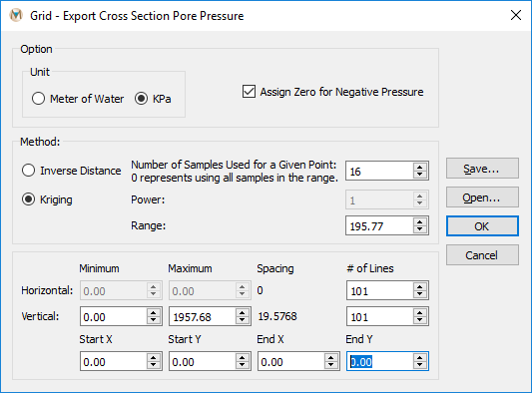Decrease Vertical number of lines
Image resolution: width=532 pixels, height=393 pixels.
(x=419, y=320)
